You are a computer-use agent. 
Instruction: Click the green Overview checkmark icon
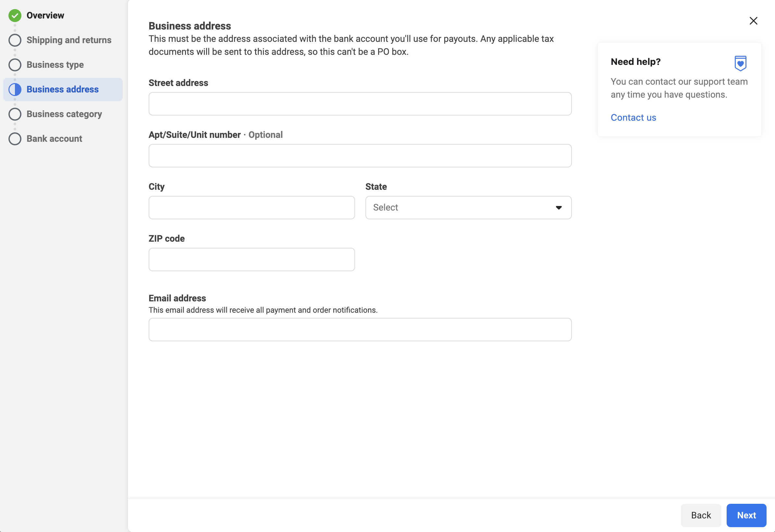click(x=15, y=15)
